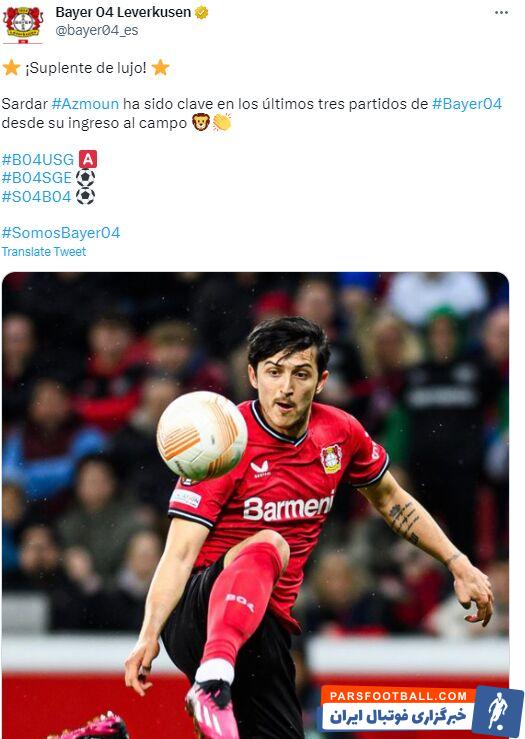Click Translate Tweet
The image size is (525, 739).
[44, 252]
